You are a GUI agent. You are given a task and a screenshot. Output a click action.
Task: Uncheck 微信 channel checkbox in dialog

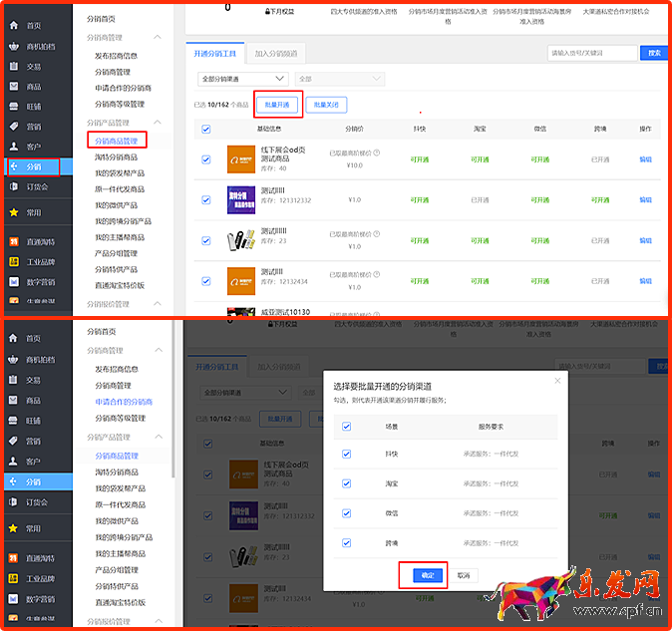point(346,512)
